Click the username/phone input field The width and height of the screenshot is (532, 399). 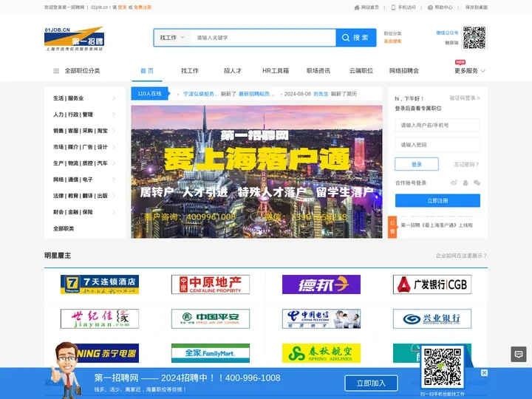tap(437, 125)
